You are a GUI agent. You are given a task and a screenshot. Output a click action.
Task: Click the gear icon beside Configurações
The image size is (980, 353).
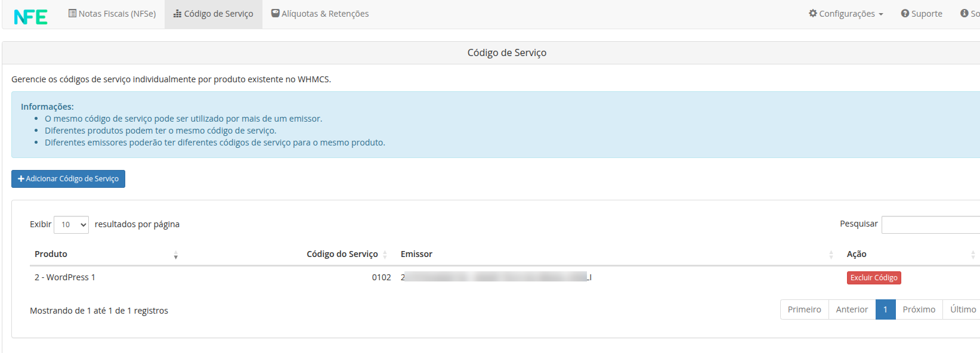(x=812, y=13)
